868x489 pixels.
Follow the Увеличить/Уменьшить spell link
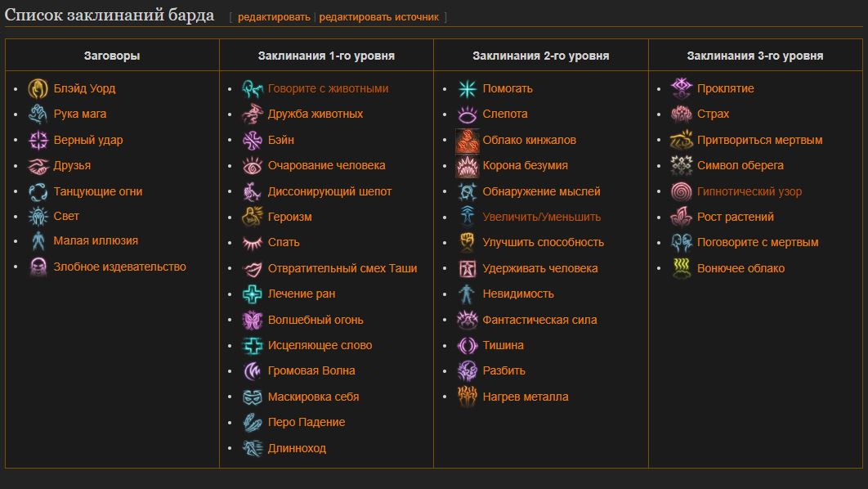[x=541, y=217]
